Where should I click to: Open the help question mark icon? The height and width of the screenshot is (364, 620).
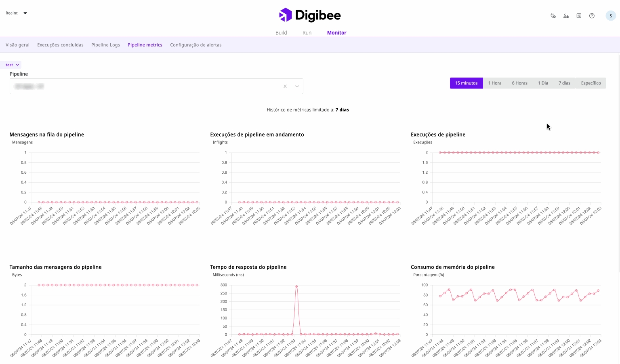click(592, 16)
